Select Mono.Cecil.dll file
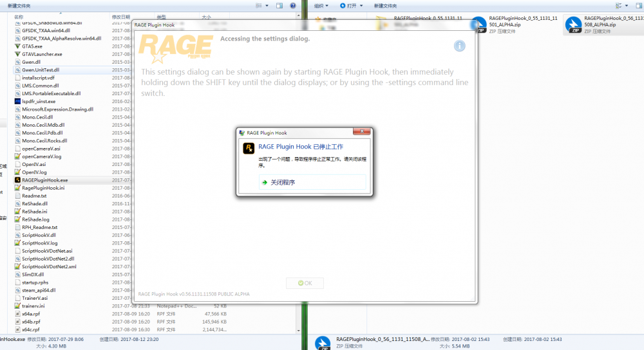 pos(37,117)
